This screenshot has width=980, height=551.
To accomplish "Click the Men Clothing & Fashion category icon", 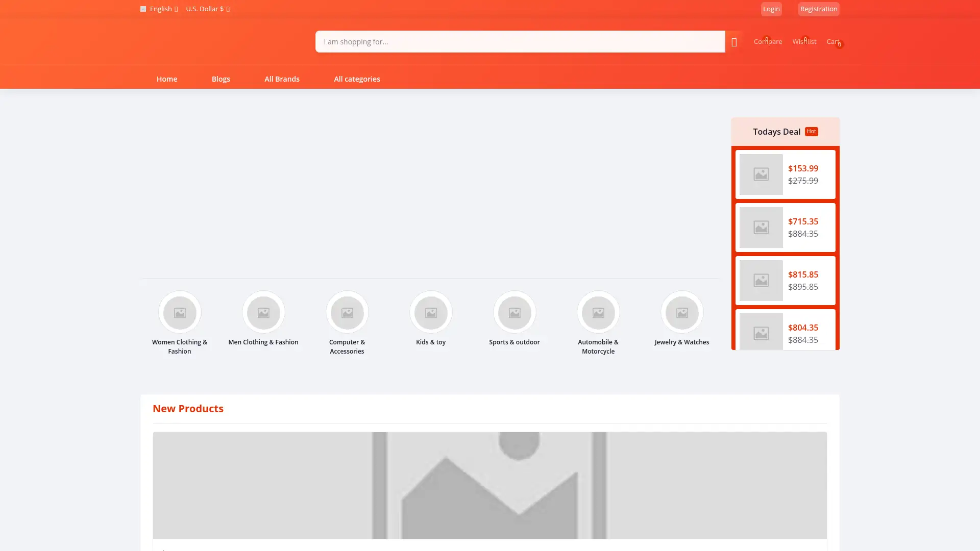I will [x=263, y=312].
